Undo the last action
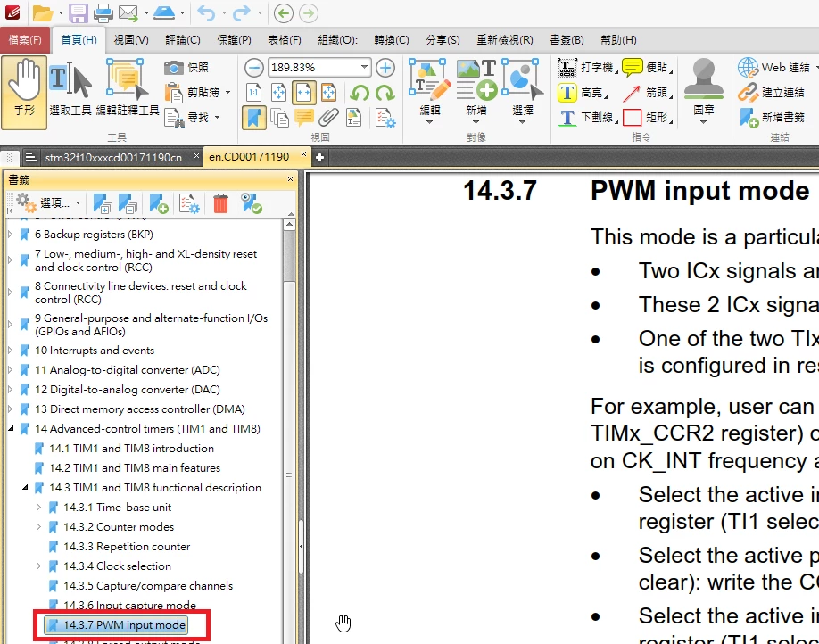This screenshot has height=644, width=819. [x=207, y=13]
